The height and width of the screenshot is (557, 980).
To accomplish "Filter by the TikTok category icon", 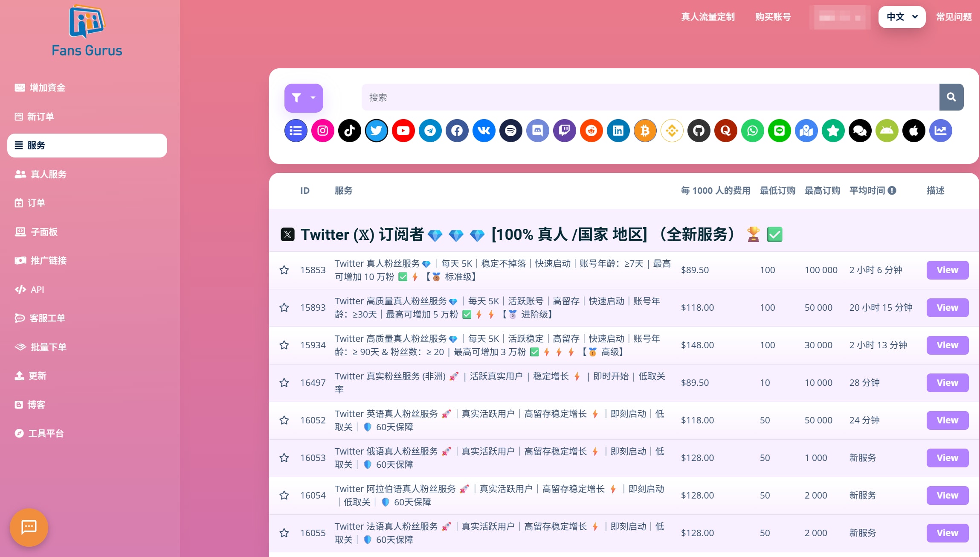I will click(x=349, y=131).
